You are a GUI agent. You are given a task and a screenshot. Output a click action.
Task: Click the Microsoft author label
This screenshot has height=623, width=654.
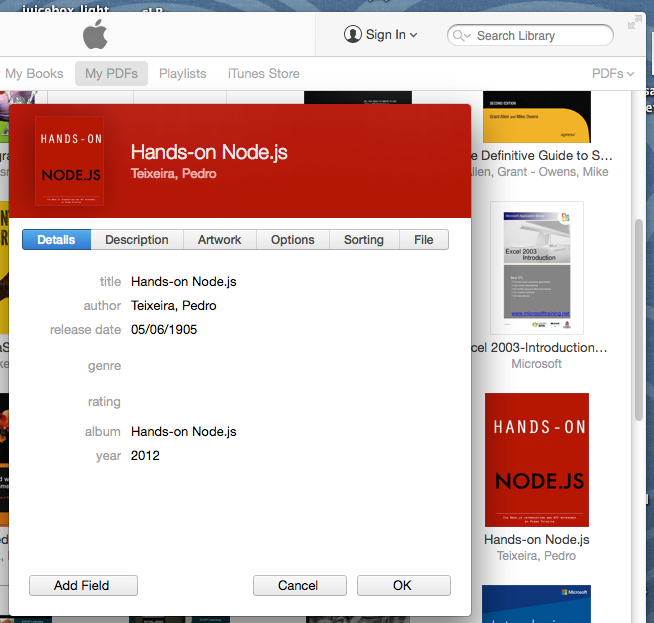[536, 364]
